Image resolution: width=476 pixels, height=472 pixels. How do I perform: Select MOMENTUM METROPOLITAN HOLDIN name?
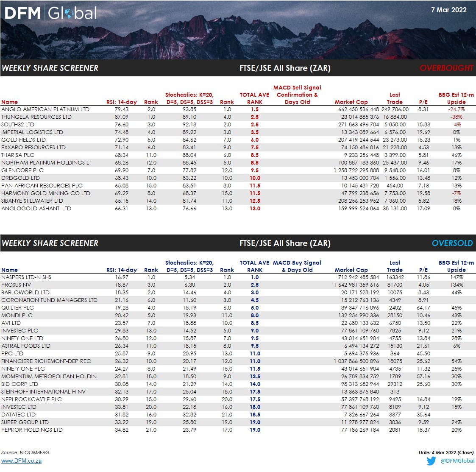tap(49, 376)
